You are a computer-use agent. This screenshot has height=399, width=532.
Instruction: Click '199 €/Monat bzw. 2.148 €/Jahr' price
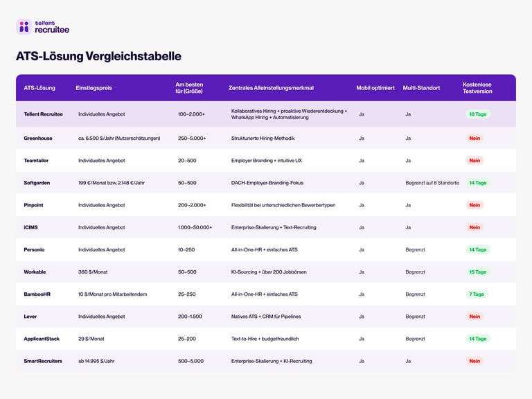click(x=112, y=183)
